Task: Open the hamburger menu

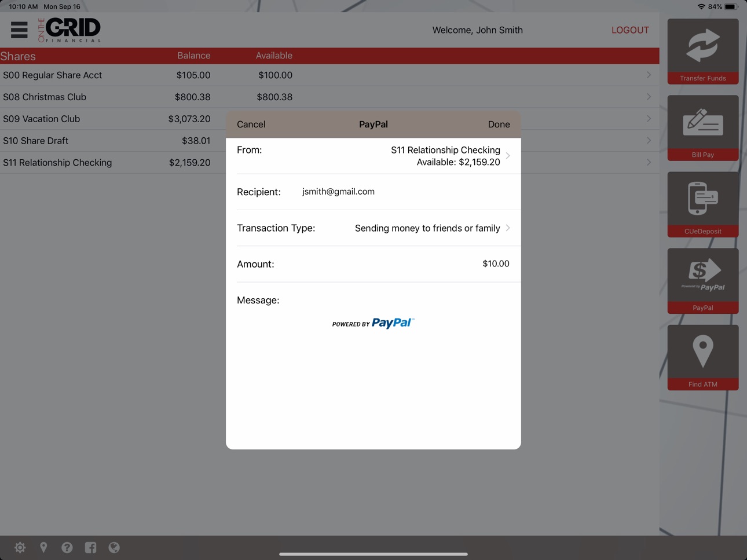Action: click(x=19, y=30)
